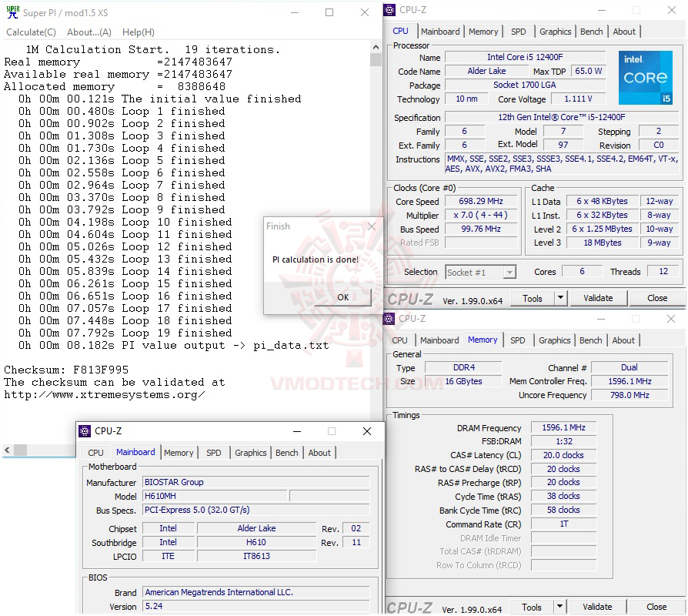Click the BIOS version value 5.24
The image size is (688, 616).
point(255,606)
